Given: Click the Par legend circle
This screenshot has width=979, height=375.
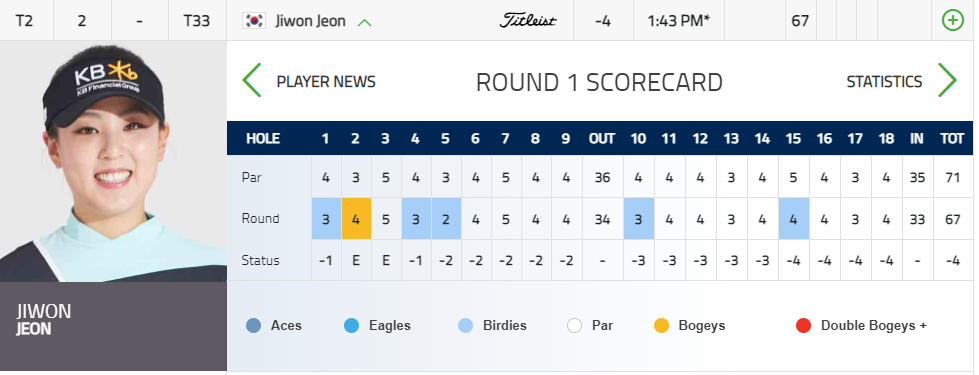Looking at the screenshot, I should (x=574, y=325).
